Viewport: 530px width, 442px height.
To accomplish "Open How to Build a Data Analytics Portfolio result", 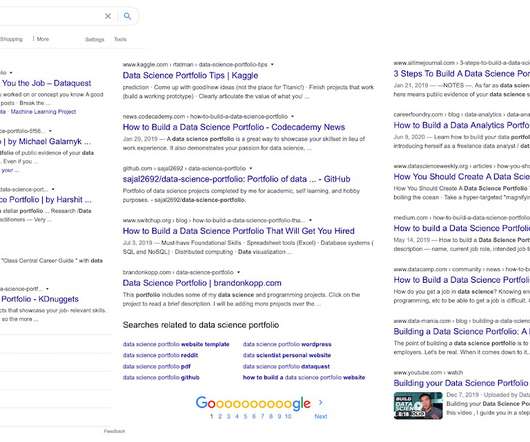I will 462,125.
